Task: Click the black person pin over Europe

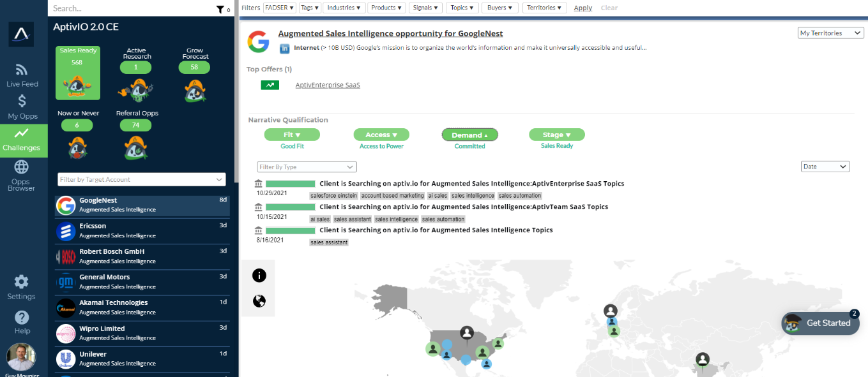Action: click(611, 311)
